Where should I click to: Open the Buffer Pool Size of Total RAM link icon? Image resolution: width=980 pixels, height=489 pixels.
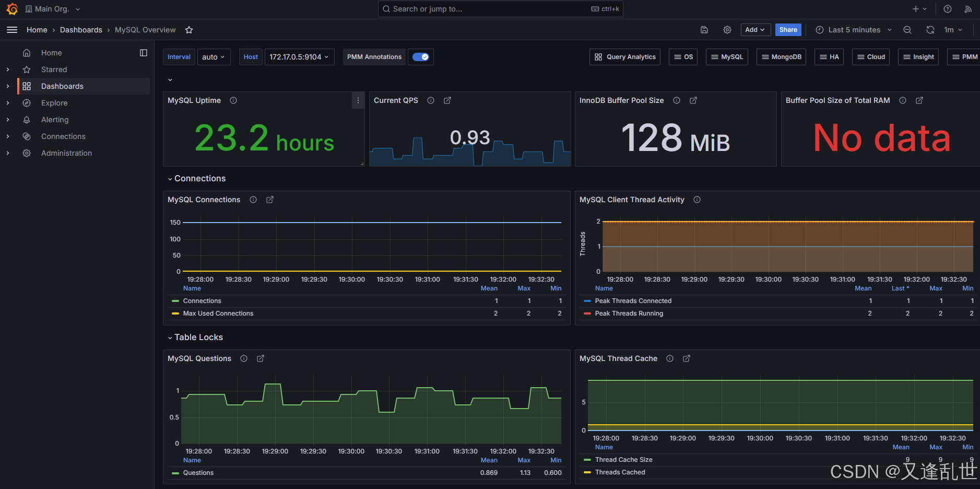tap(919, 100)
